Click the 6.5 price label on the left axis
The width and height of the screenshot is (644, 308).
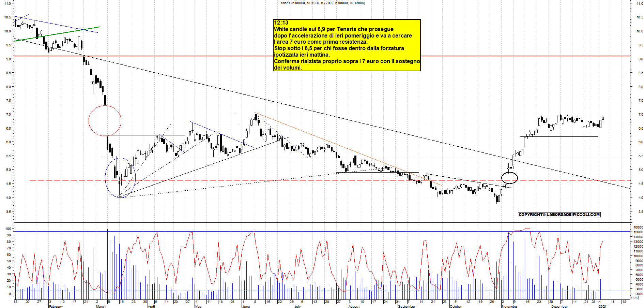(x=9, y=128)
